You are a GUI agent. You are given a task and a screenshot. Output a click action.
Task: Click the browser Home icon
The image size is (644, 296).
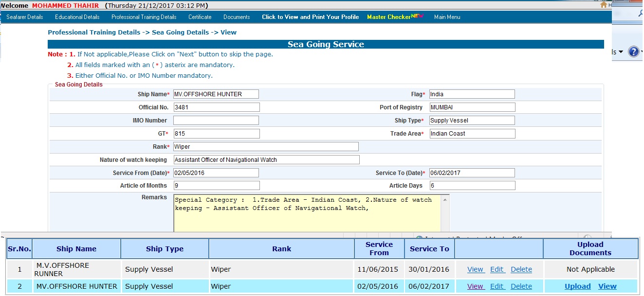pyautogui.click(x=604, y=5)
